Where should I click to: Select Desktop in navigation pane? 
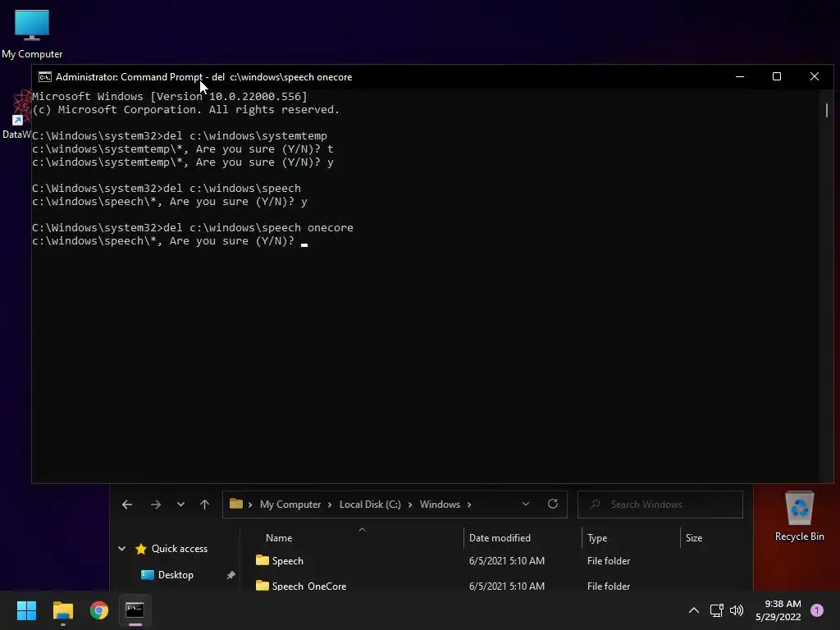(176, 575)
